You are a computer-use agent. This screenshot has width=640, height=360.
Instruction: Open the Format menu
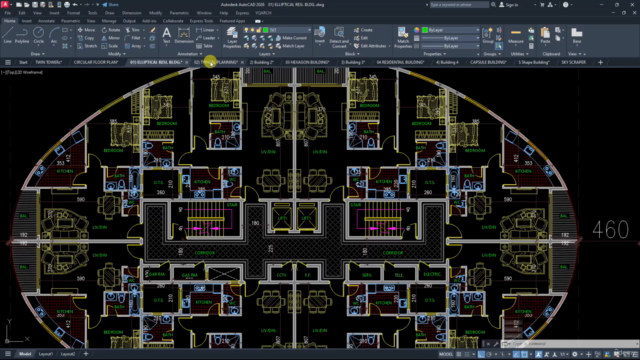[73, 13]
